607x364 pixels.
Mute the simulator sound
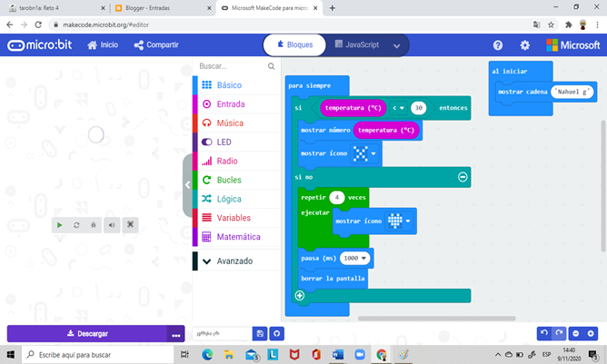click(x=112, y=225)
